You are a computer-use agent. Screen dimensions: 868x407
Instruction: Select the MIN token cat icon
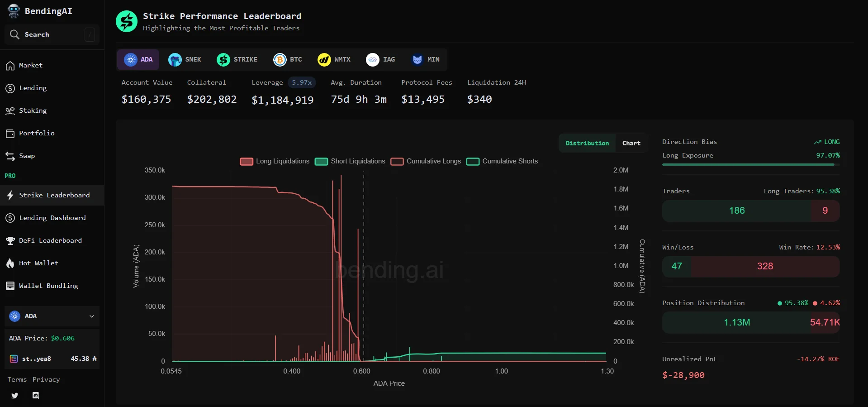[417, 60]
